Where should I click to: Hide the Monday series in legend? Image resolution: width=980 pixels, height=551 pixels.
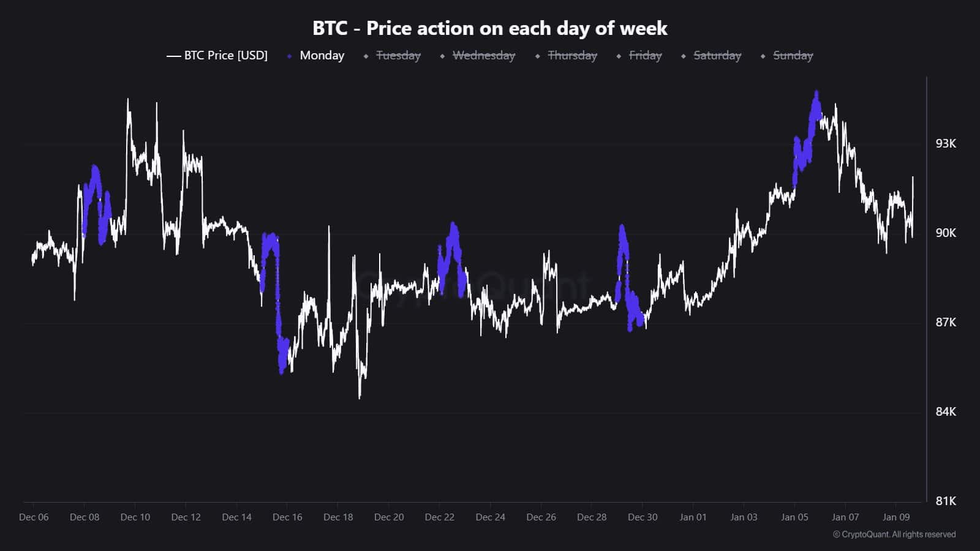pos(322,56)
